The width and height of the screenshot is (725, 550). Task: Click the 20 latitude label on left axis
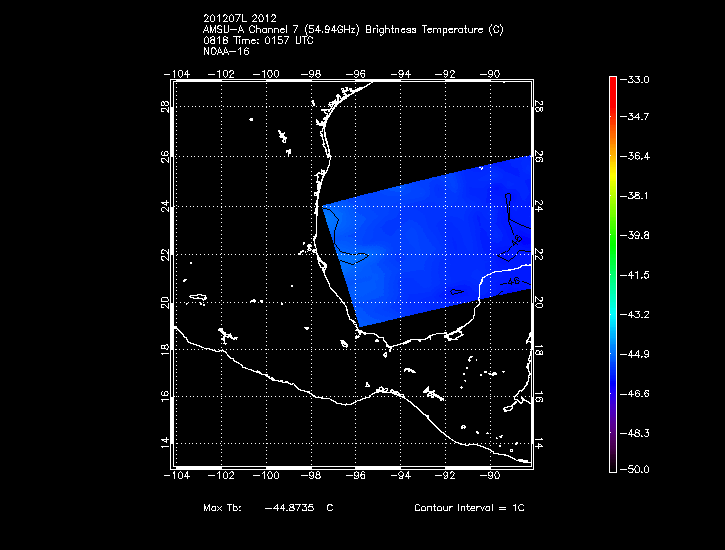point(165,303)
